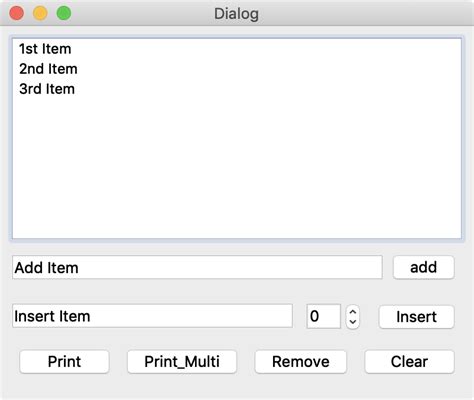Click empty area of the list box
The width and height of the screenshot is (474, 400).
[237, 167]
